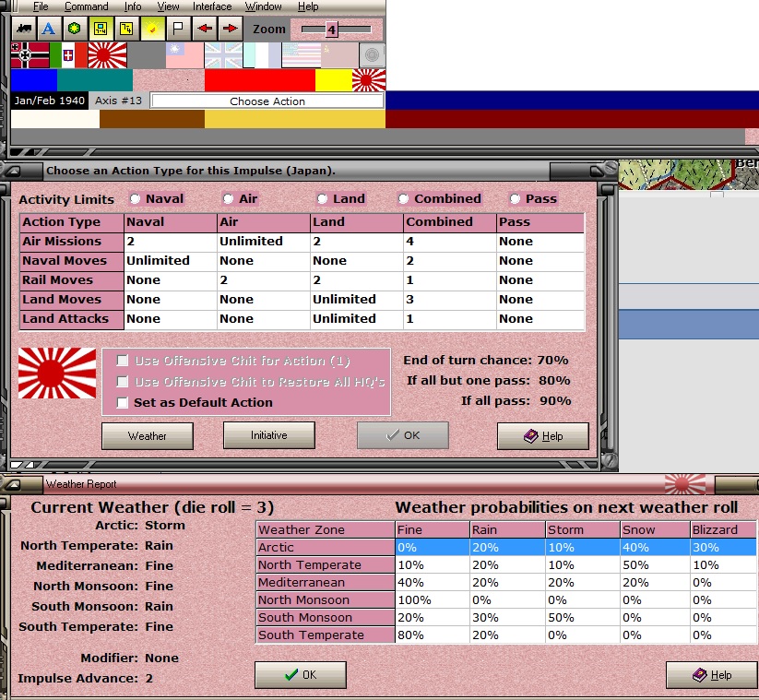Image resolution: width=759 pixels, height=700 pixels.
Task: Open the File menu
Action: 41,6
